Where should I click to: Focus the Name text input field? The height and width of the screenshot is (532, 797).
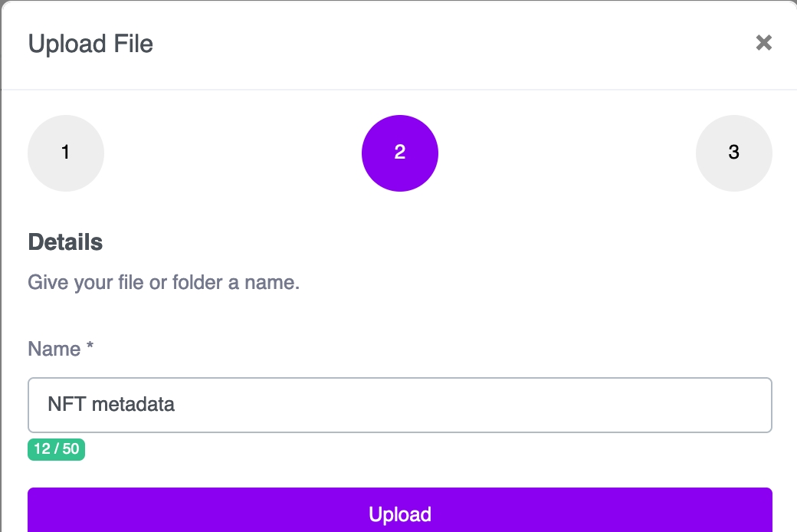[460, 405]
